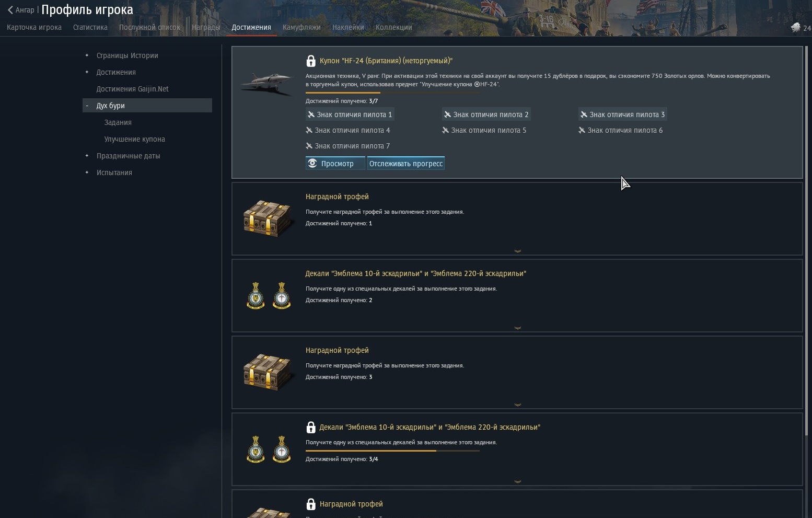812x518 pixels.
Task: Open the Коллекции tab
Action: tap(394, 27)
